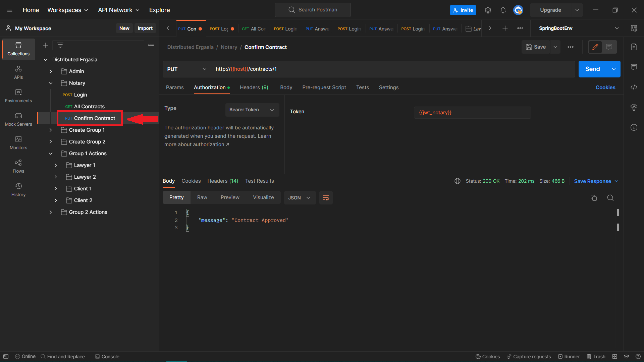The width and height of the screenshot is (644, 362).
Task: Open the HTTP method PUT dropdown
Action: coord(187,69)
